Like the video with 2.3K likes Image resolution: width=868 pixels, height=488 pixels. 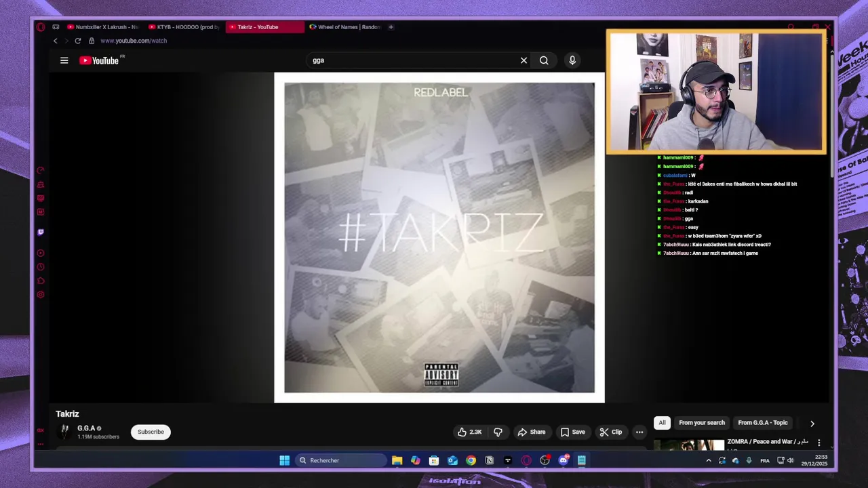(469, 432)
